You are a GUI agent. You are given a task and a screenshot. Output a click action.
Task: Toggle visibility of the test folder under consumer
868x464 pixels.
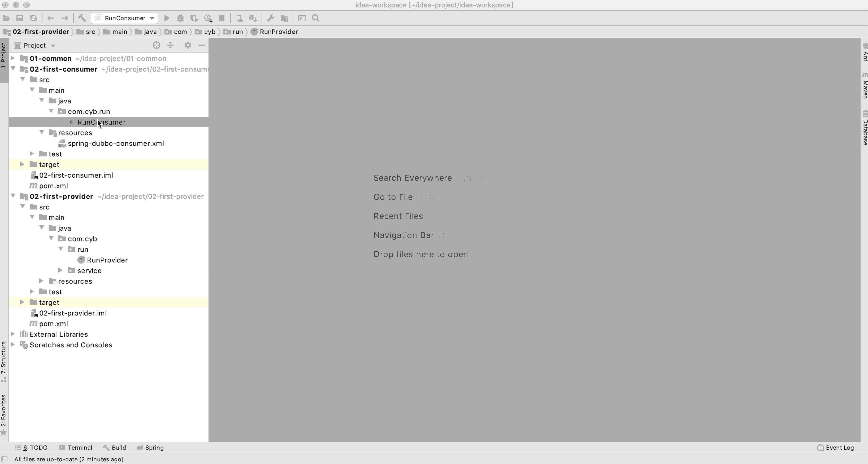click(32, 154)
